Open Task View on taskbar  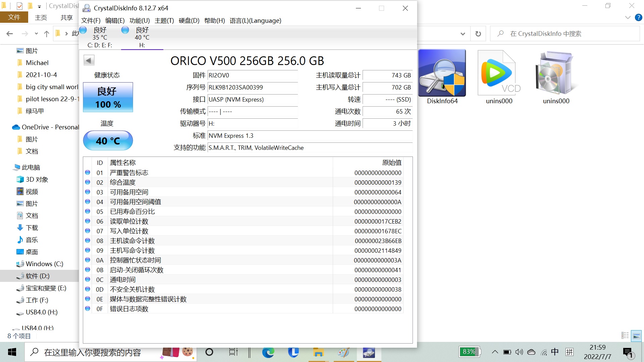[x=233, y=352]
